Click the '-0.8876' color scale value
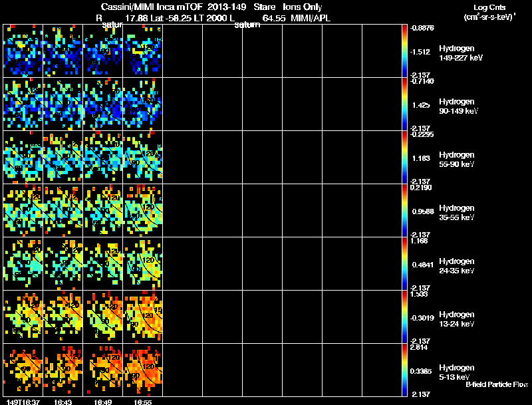The width and height of the screenshot is (532, 405). (422, 28)
